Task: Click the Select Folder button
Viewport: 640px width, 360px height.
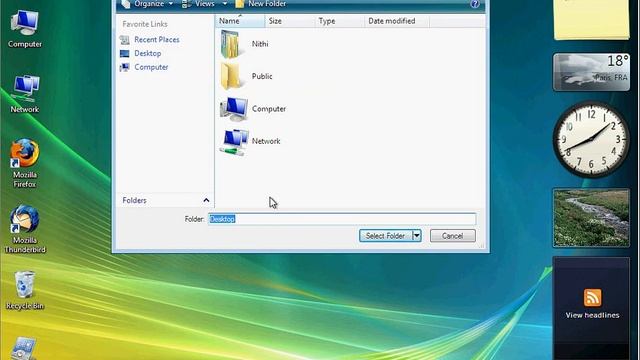Action: 385,236
